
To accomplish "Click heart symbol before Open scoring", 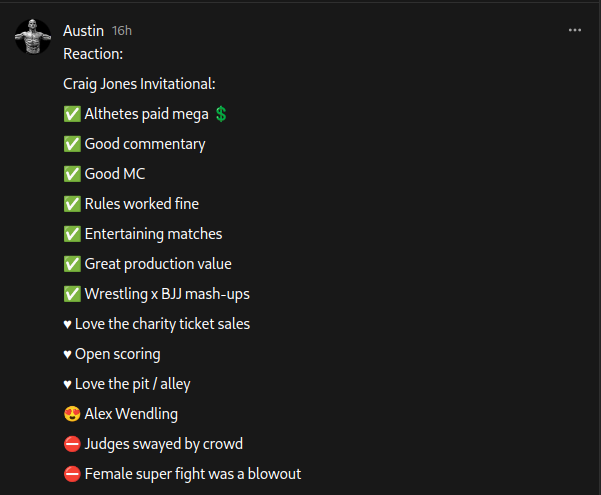I will coord(67,354).
